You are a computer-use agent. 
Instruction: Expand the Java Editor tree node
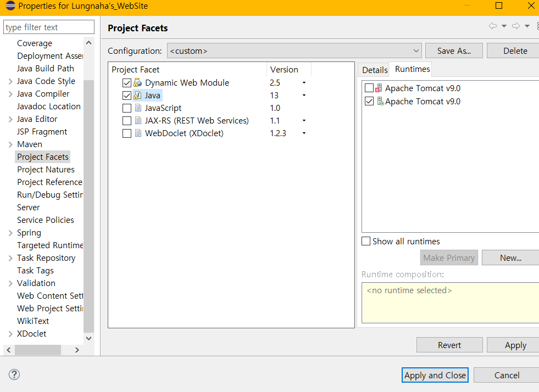coord(10,119)
